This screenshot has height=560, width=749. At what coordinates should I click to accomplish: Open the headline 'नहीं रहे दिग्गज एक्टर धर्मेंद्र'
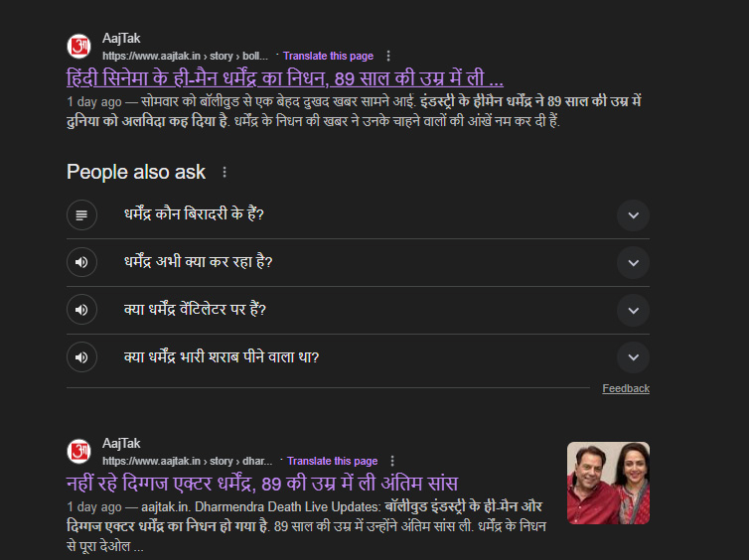pyautogui.click(x=261, y=484)
